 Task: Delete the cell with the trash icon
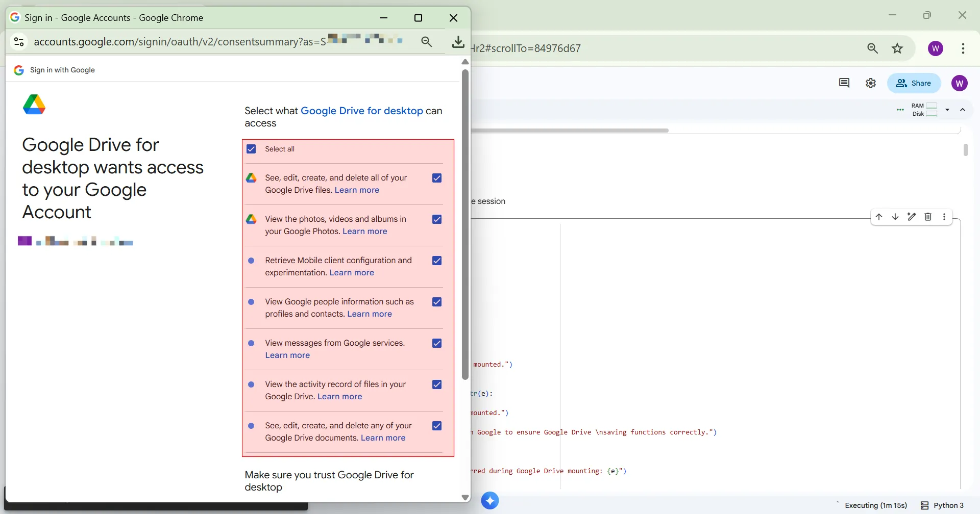pos(928,217)
